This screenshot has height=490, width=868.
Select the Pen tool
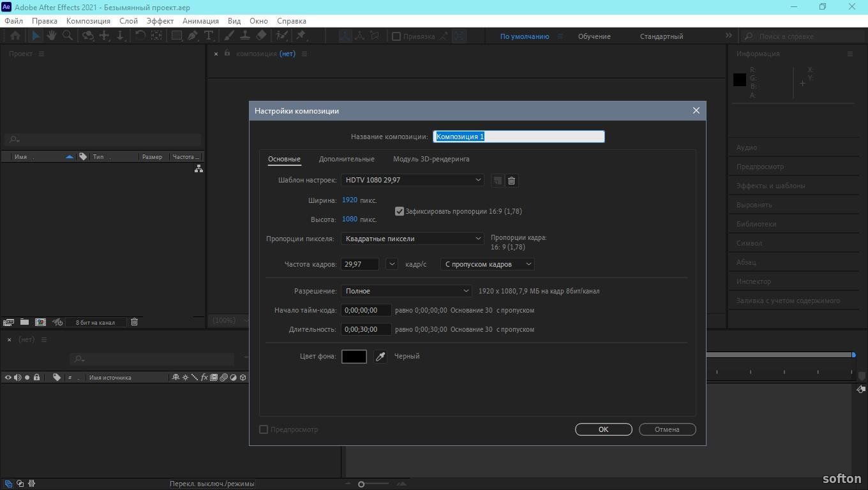192,36
